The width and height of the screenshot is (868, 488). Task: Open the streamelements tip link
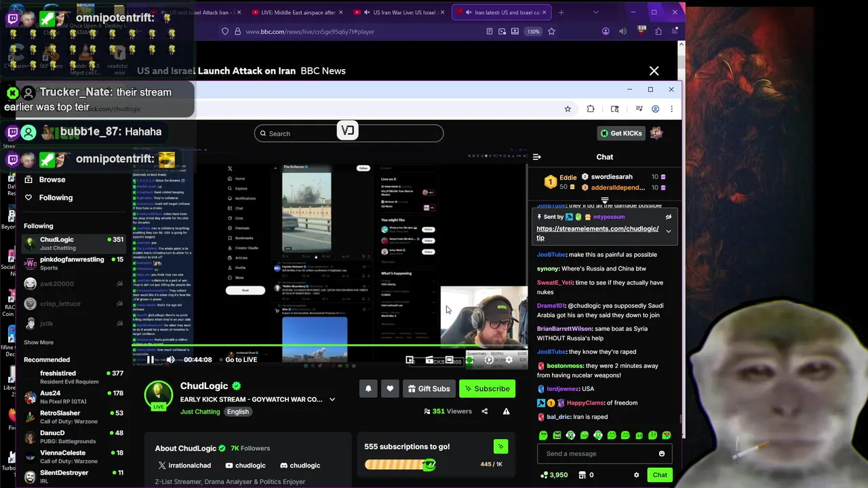point(597,233)
